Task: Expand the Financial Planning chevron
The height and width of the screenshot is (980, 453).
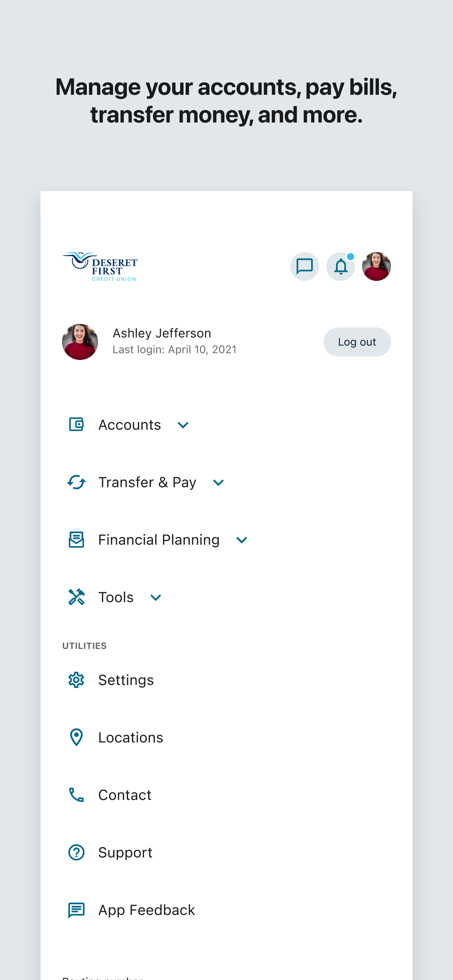Action: 242,540
